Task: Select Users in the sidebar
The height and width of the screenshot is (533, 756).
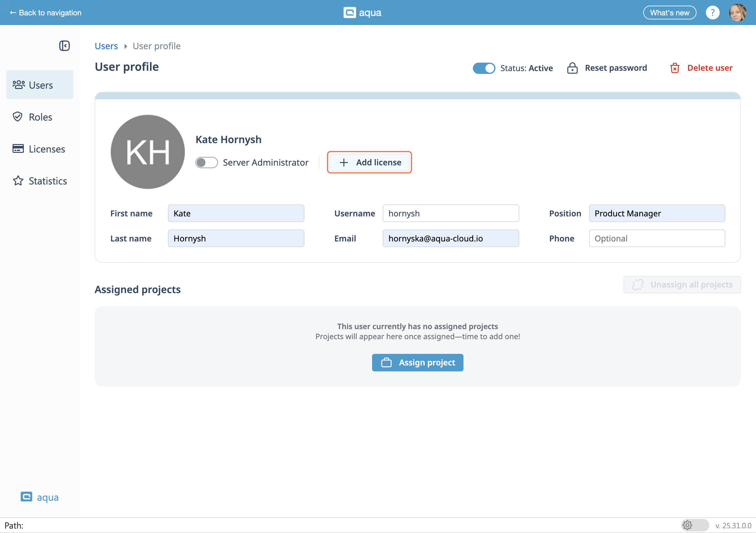Action: pyautogui.click(x=40, y=85)
